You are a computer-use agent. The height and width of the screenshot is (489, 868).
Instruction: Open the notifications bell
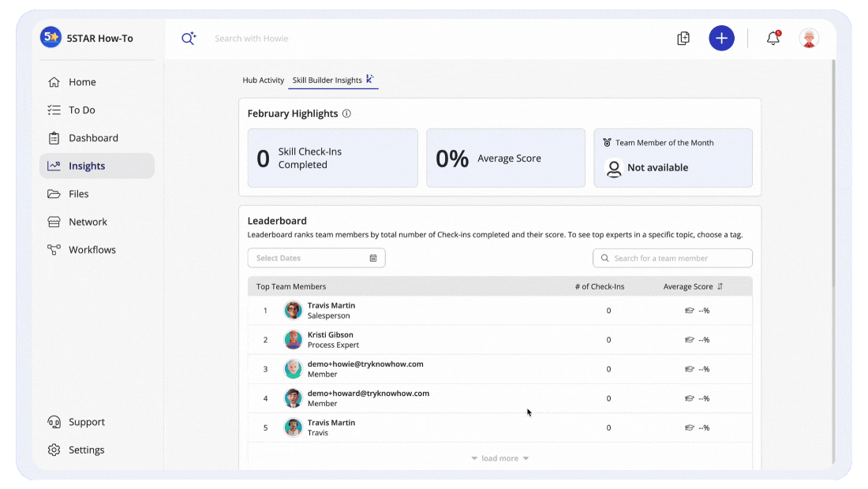click(x=773, y=38)
